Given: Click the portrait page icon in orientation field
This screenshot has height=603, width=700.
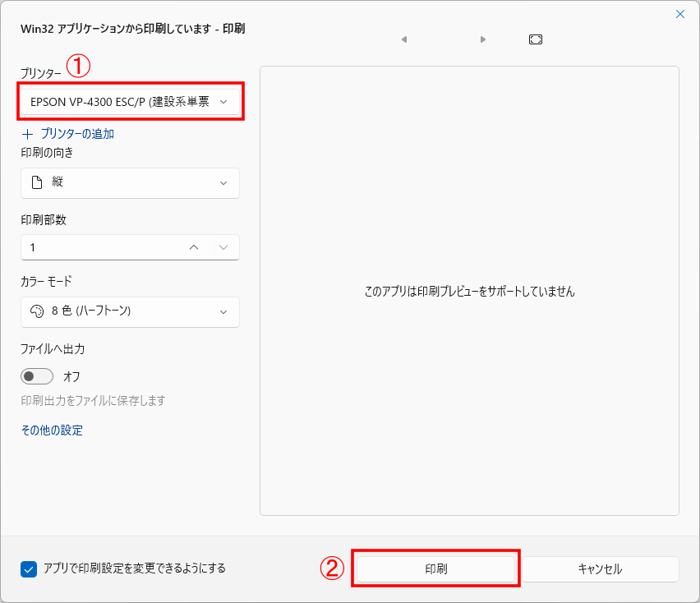Looking at the screenshot, I should 37,183.
